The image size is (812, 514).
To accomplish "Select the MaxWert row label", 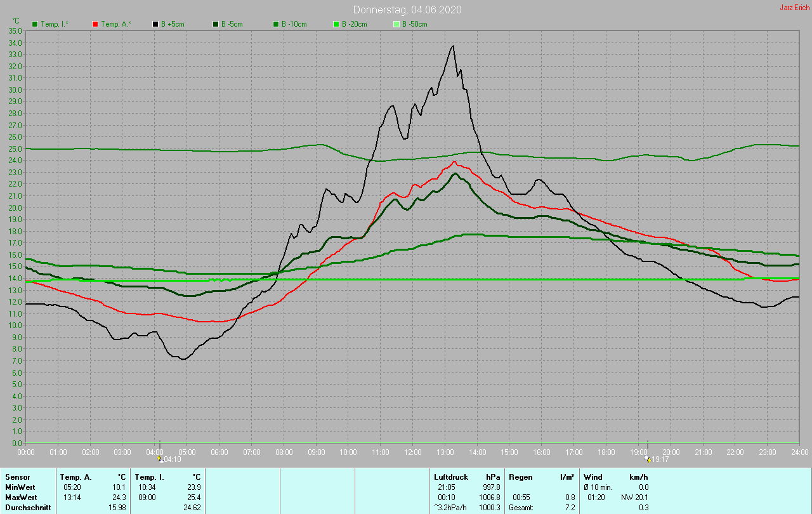I will [x=22, y=498].
